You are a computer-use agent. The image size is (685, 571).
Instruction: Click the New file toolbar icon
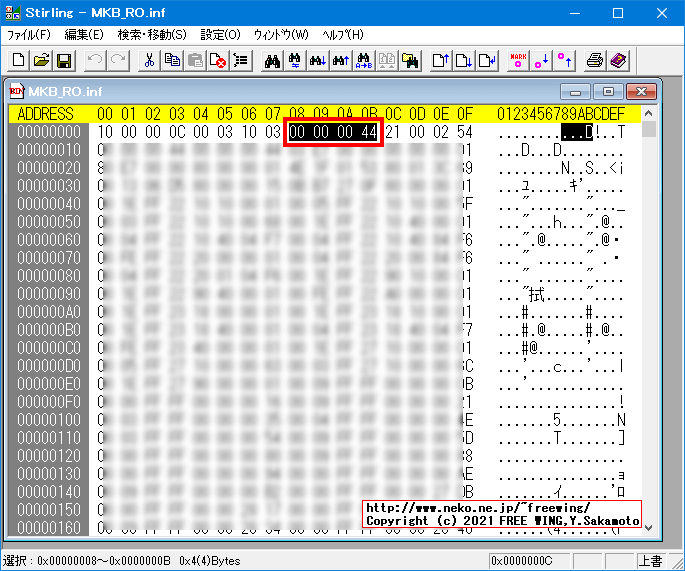tap(19, 61)
